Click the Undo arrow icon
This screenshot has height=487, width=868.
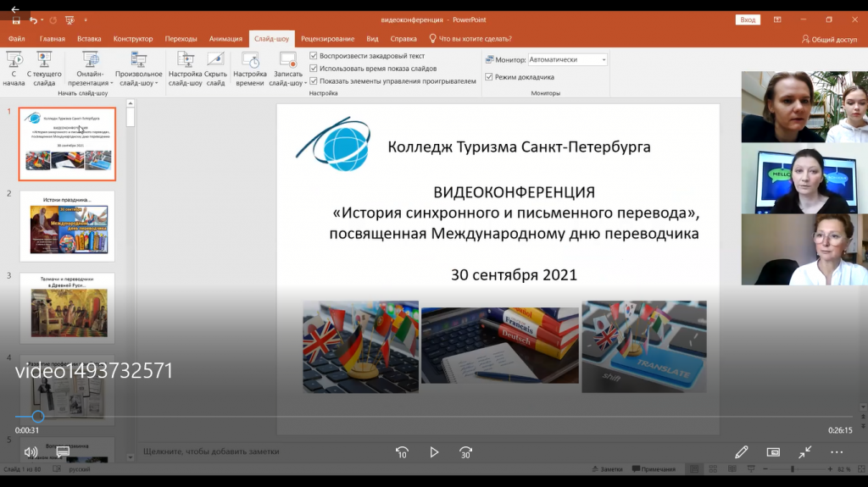33,20
